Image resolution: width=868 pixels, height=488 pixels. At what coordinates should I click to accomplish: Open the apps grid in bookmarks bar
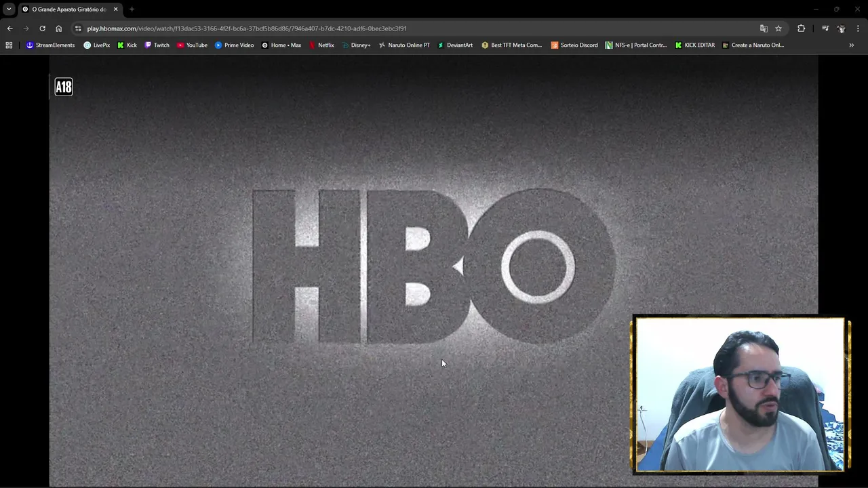click(x=9, y=45)
